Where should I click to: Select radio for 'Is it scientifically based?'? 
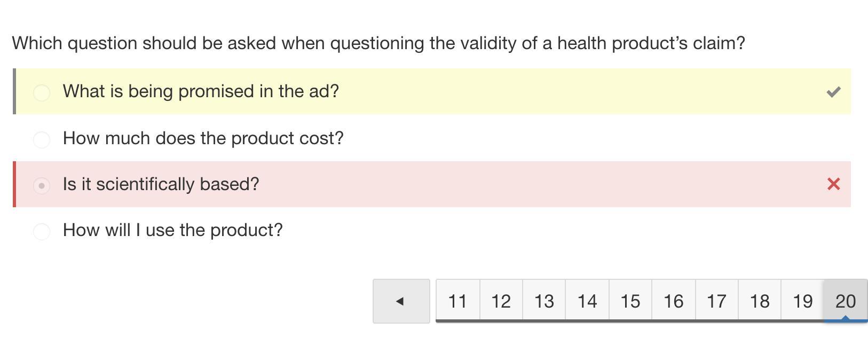pos(42,185)
